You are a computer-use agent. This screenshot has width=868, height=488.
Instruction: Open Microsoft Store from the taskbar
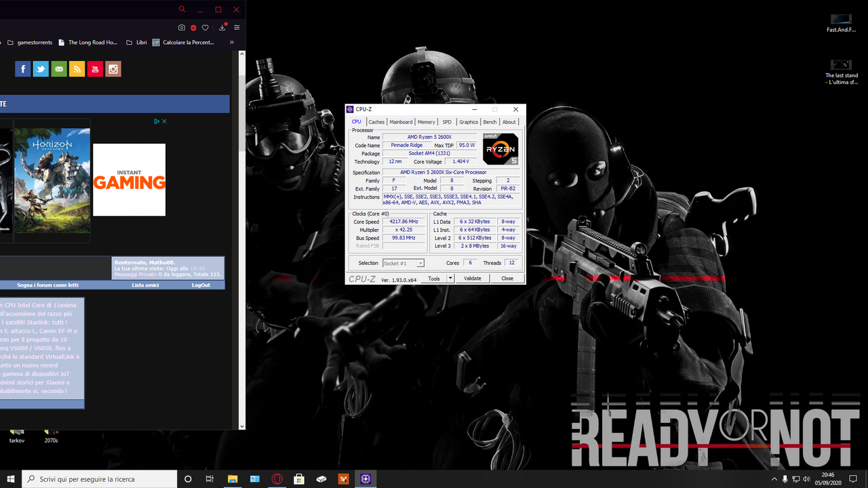point(299,479)
